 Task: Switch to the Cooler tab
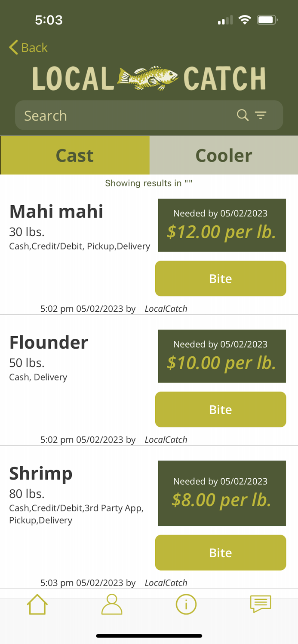224,155
